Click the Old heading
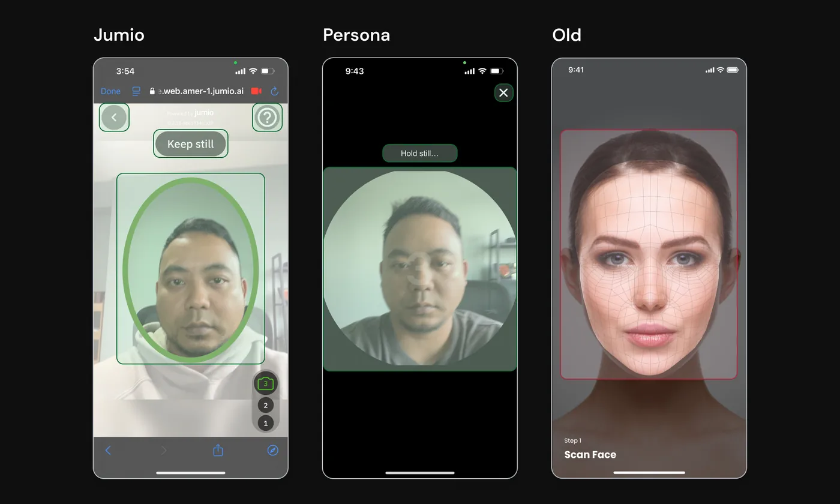Image resolution: width=840 pixels, height=504 pixels. (566, 35)
